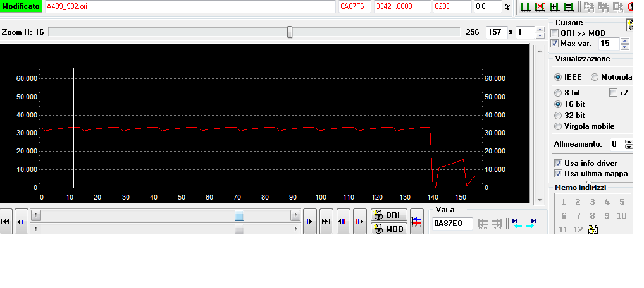Select memo address slot 7
This screenshot has width=644, height=288.
click(578, 216)
